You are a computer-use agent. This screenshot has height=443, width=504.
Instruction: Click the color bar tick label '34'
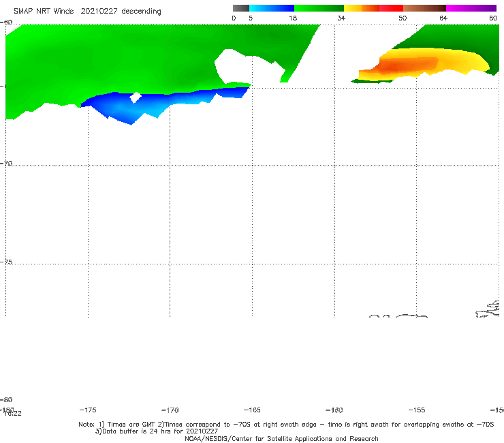(x=341, y=18)
